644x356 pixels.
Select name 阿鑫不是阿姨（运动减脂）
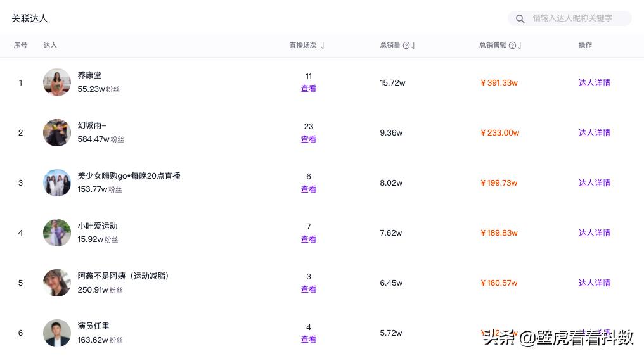click(x=124, y=276)
